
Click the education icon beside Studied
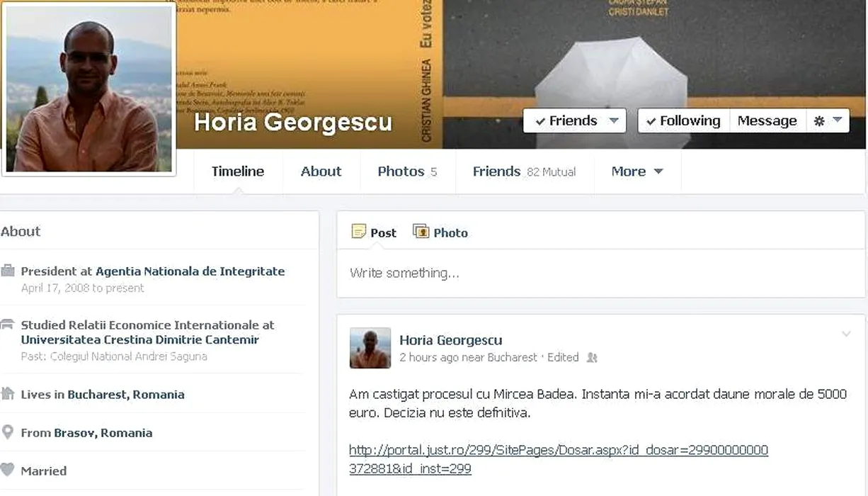click(x=8, y=325)
